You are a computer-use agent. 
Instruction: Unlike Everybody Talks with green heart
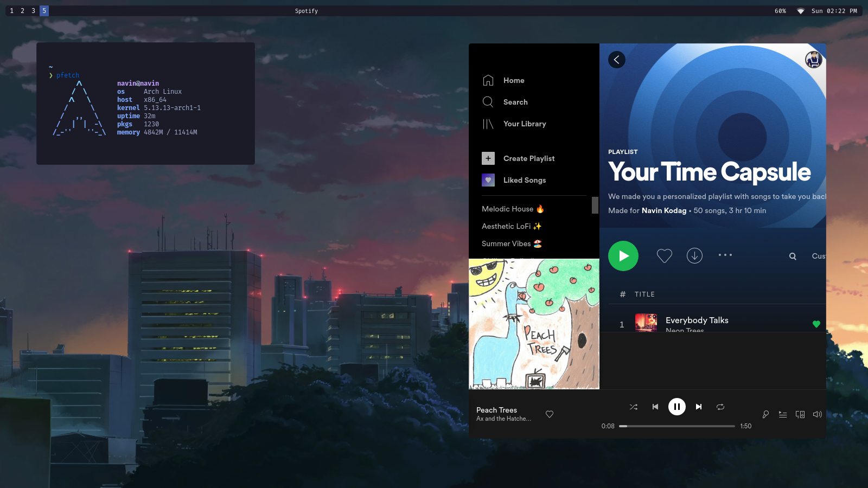[x=816, y=324]
